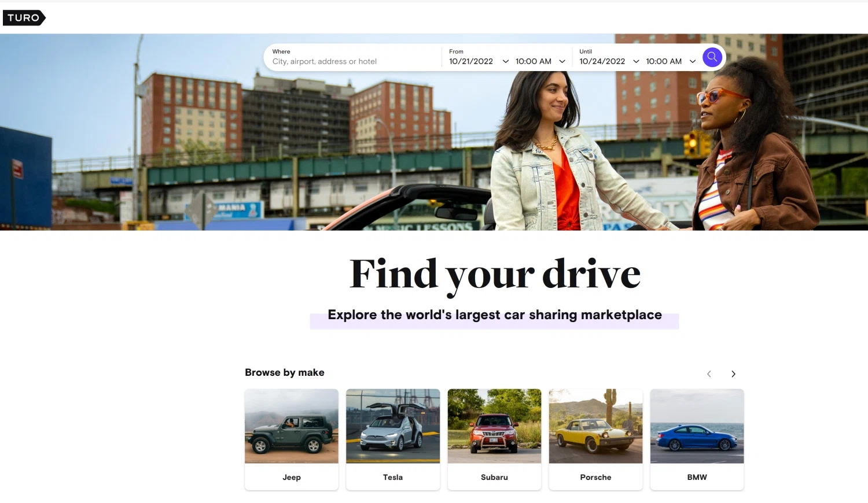868x503 pixels.
Task: Open the Until date dropdown 10/24/2022
Action: coord(609,61)
